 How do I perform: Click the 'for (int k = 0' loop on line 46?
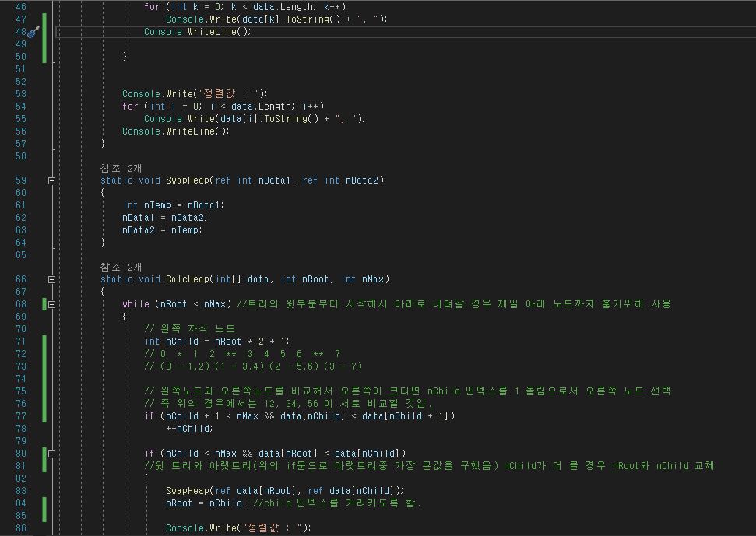[x=245, y=7]
